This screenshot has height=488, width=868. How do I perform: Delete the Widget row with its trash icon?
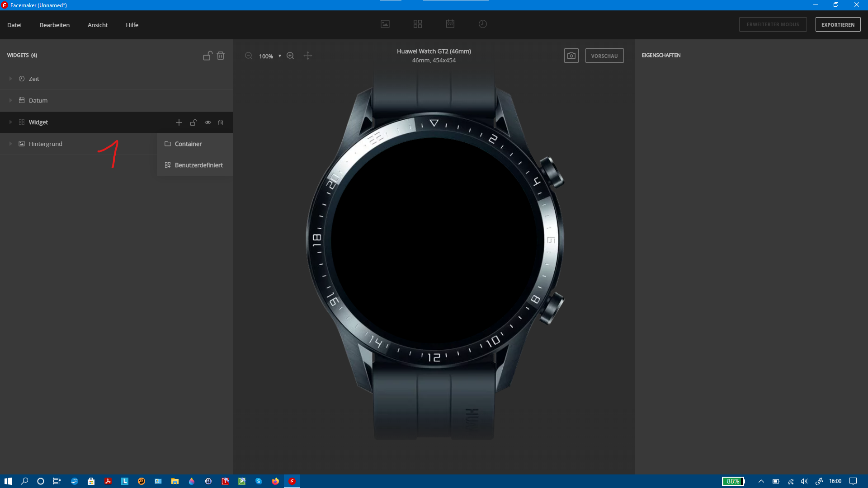(221, 122)
